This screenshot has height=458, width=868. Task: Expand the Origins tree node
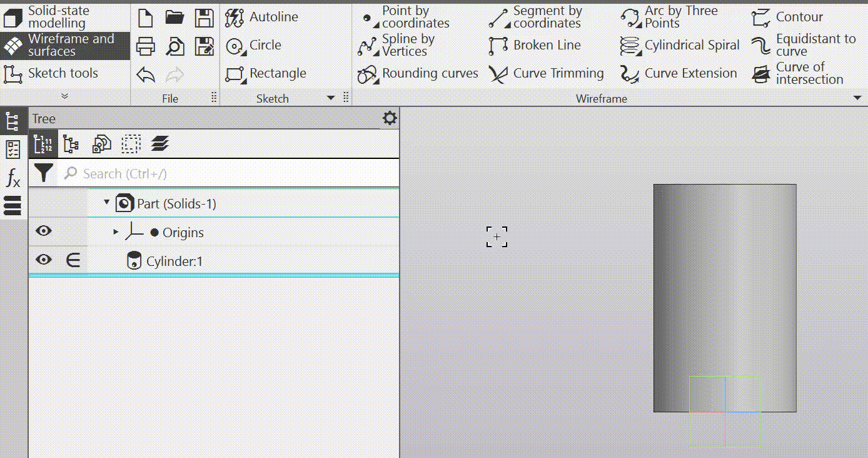(x=116, y=232)
